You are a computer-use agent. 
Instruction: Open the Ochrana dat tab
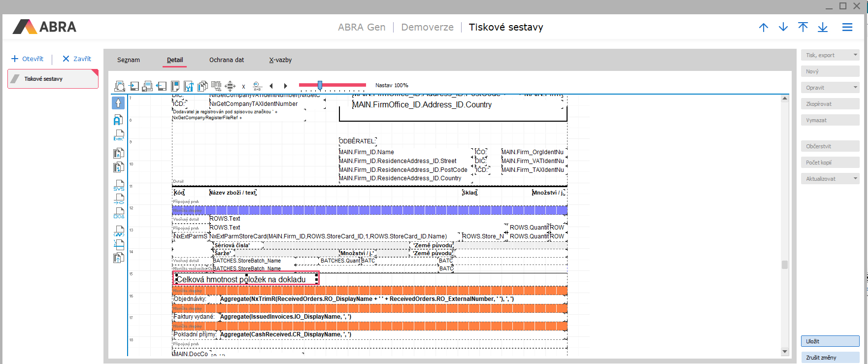tap(227, 60)
